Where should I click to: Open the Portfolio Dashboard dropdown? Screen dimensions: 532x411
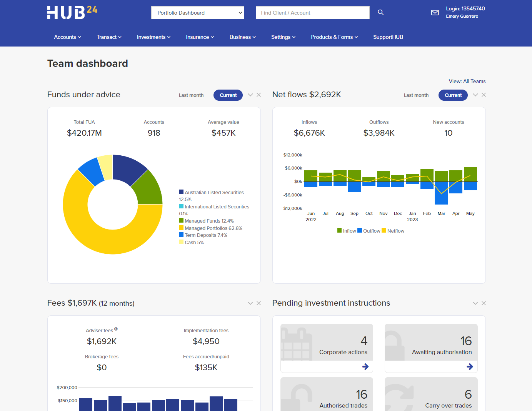pos(197,12)
